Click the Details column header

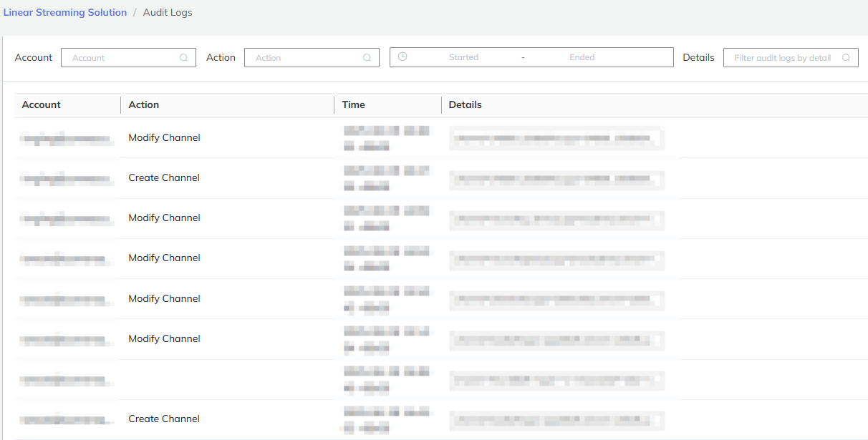tap(466, 104)
